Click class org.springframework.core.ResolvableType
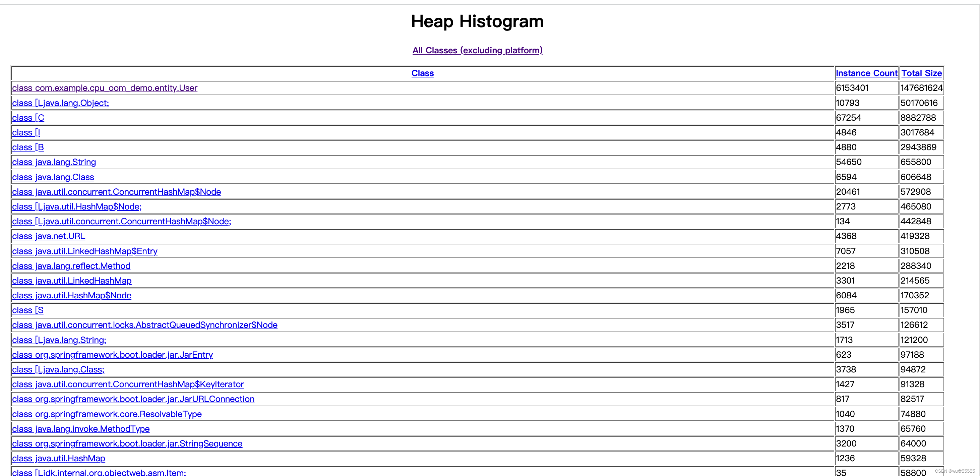This screenshot has height=476, width=980. click(x=113, y=413)
